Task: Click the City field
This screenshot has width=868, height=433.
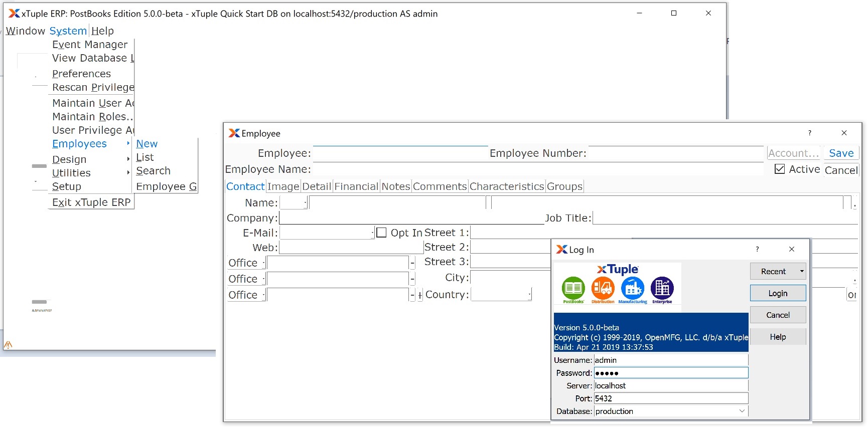Action: [x=511, y=277]
